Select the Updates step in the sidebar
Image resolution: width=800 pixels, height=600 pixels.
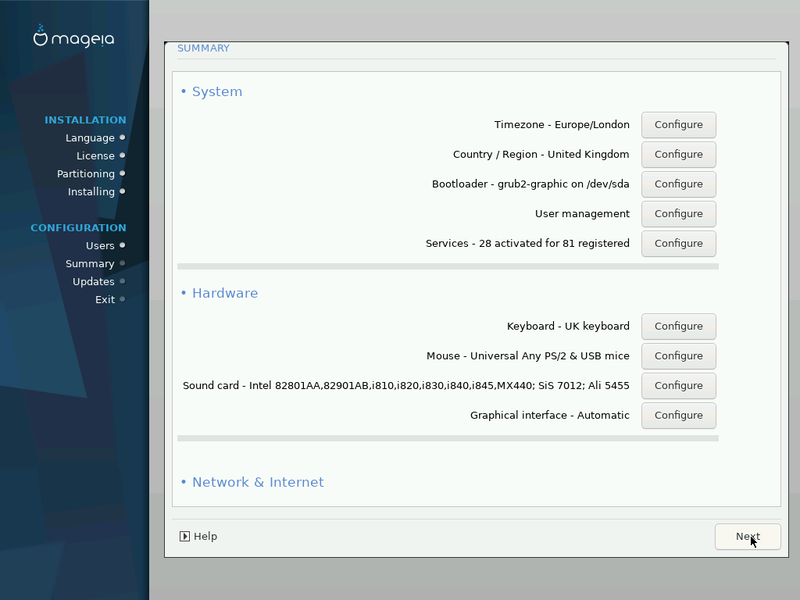tap(93, 282)
